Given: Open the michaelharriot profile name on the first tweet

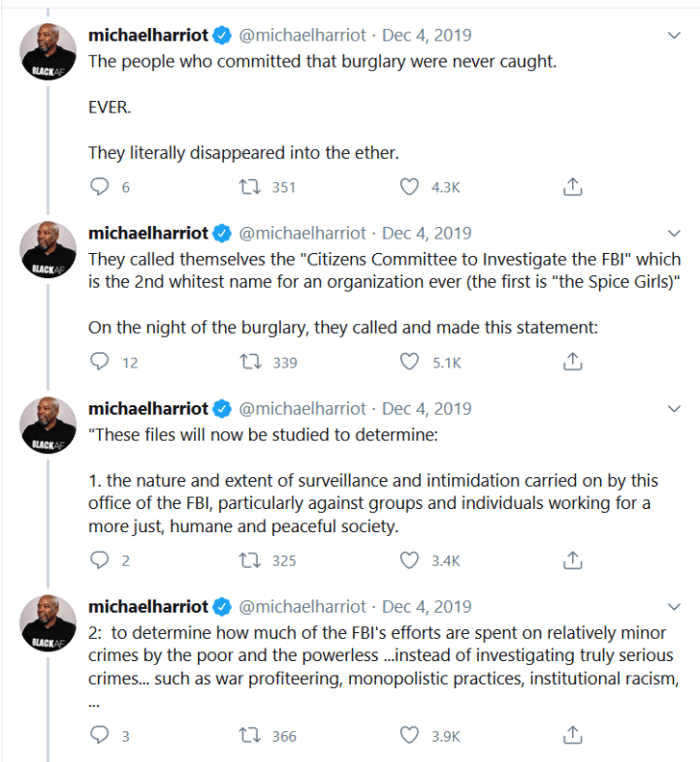Looking at the screenshot, I should click(x=148, y=36).
